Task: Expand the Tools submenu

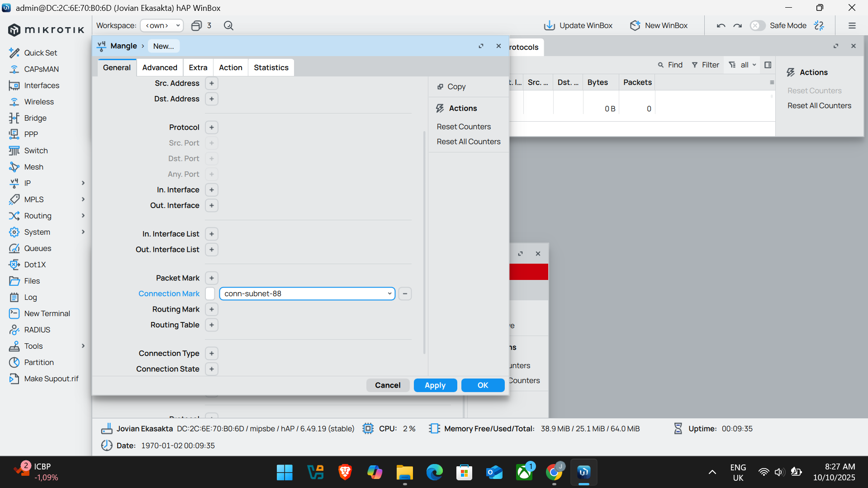Action: (x=83, y=346)
